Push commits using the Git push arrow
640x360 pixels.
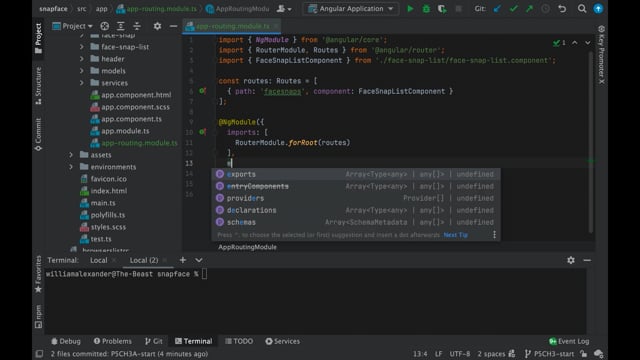(529, 9)
